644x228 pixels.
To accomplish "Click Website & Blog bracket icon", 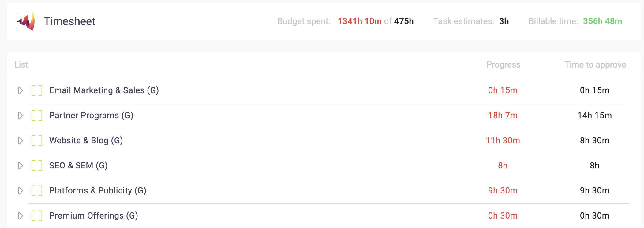I will coord(37,141).
